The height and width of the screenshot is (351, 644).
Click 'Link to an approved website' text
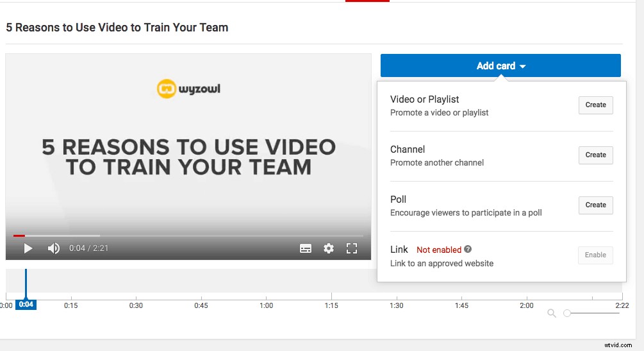[442, 263]
